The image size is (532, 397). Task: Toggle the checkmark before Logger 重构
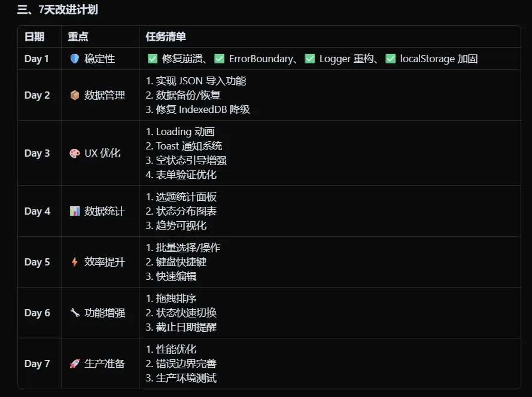click(310, 59)
